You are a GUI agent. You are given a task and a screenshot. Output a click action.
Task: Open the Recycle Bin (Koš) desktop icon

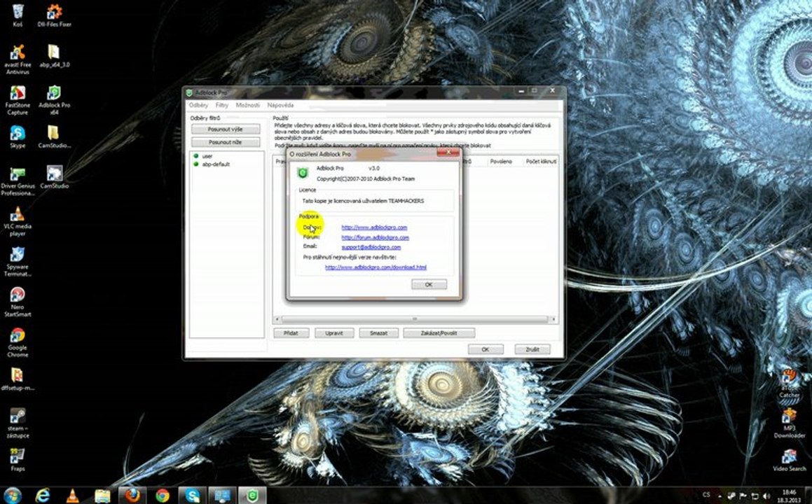coord(18,15)
